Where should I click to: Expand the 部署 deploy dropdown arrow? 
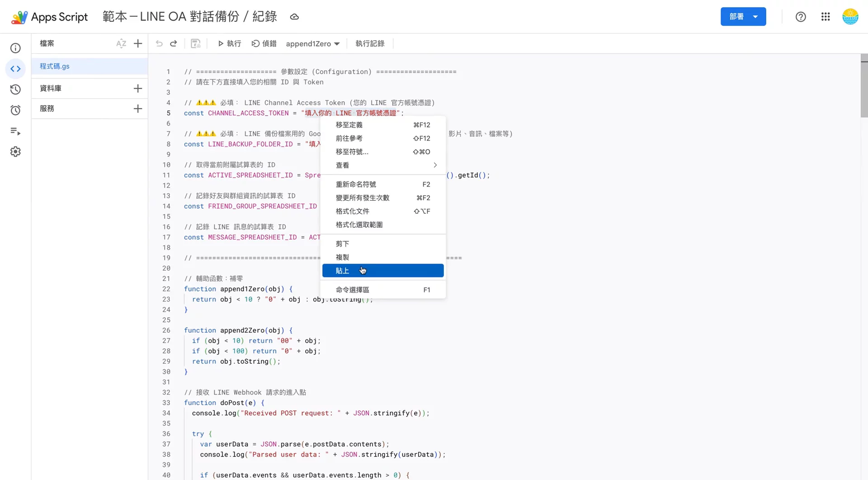[x=755, y=17]
